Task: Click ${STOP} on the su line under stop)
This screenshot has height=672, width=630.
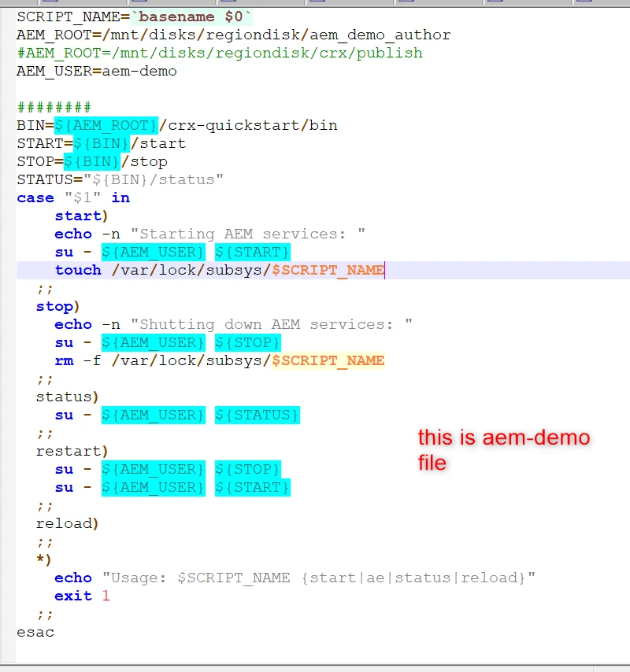Action: 248,342
